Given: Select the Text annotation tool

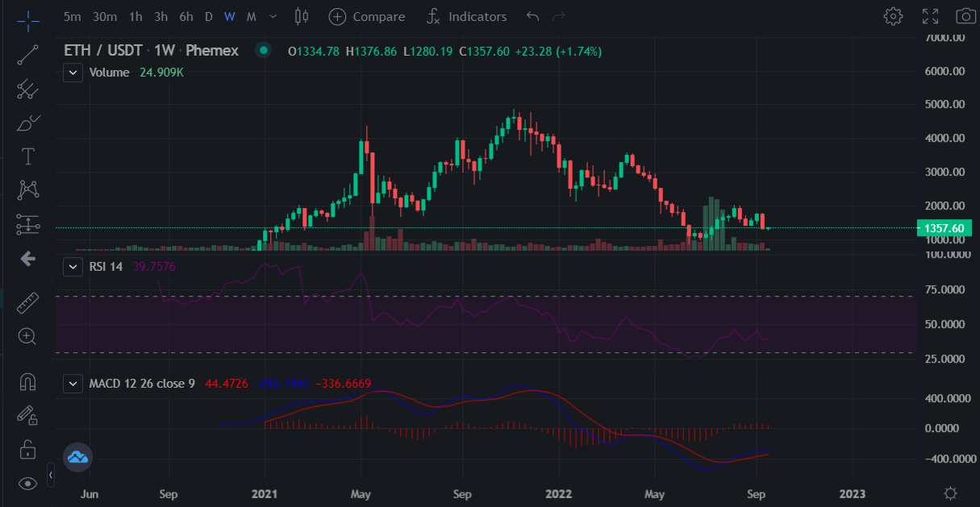Looking at the screenshot, I should click(27, 156).
